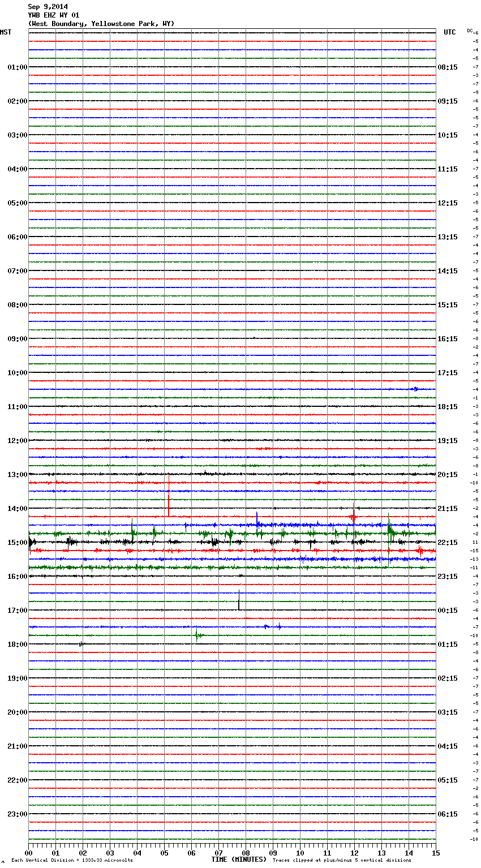Click the 12:15 UTC time label
Viewport: 481px width, 868px height.
click(448, 203)
